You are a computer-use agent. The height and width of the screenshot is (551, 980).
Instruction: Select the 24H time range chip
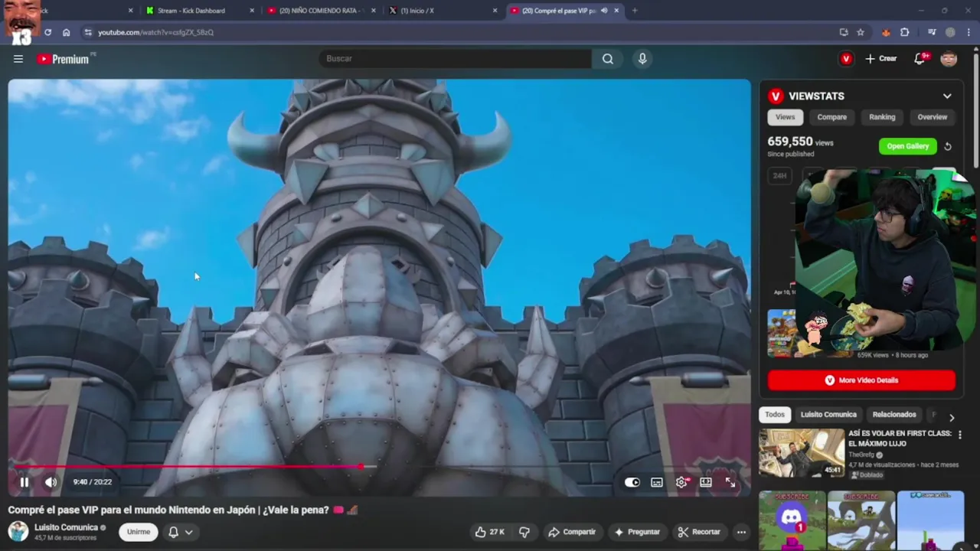[779, 176]
